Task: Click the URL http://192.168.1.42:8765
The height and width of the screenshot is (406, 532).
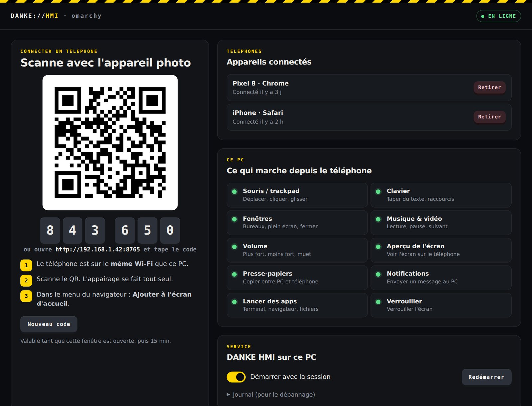Action: coord(97,249)
